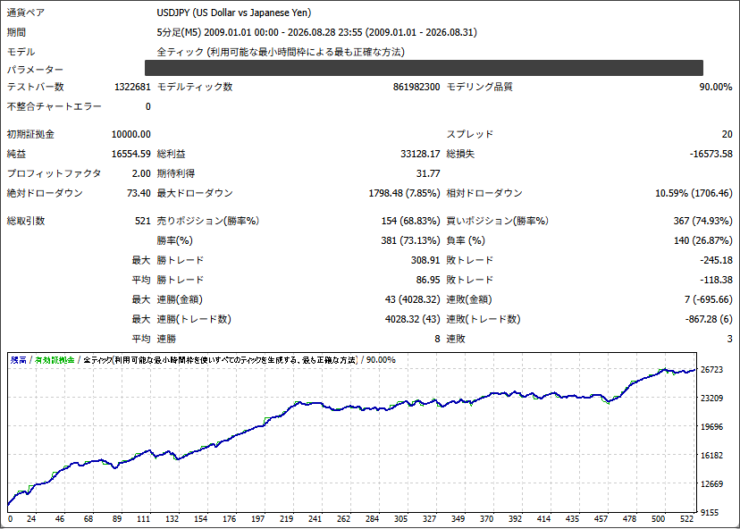Screen dimensions: 740x529
Task: Click the "勝率(%)" label
Action: (175, 241)
